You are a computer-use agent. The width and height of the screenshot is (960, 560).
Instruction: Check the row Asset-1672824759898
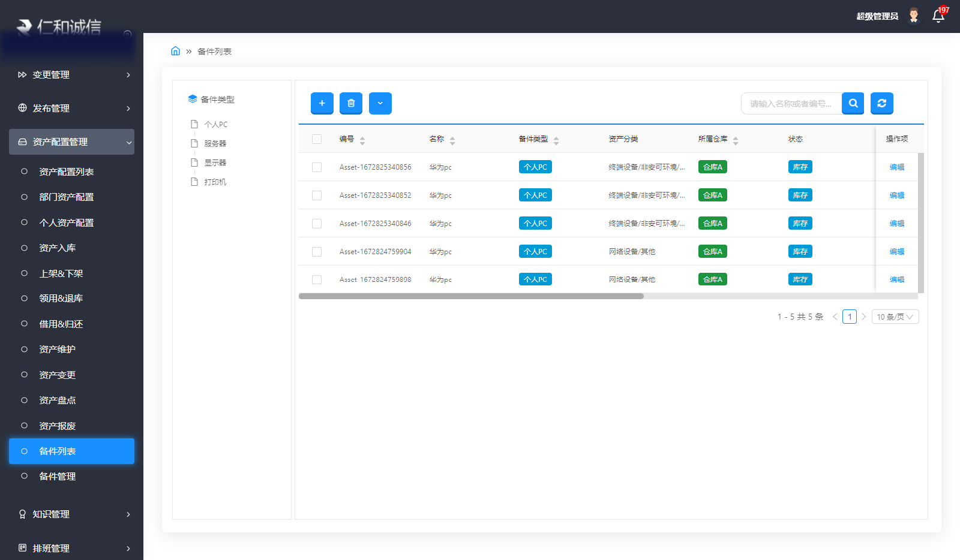tap(317, 280)
